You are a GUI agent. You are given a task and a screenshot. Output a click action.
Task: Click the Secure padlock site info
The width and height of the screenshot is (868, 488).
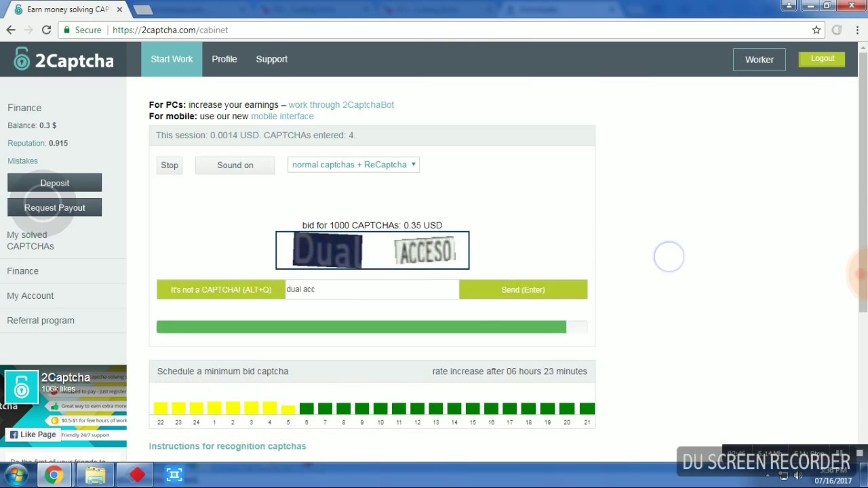[x=83, y=30]
